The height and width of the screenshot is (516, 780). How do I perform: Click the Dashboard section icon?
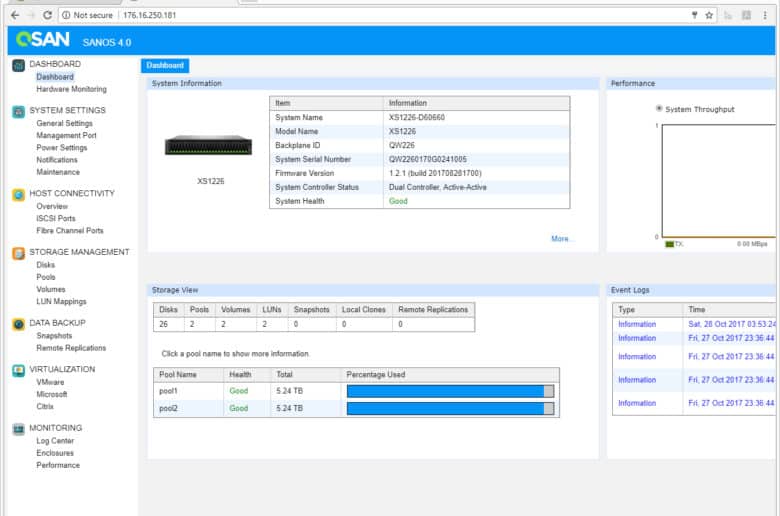pos(18,65)
